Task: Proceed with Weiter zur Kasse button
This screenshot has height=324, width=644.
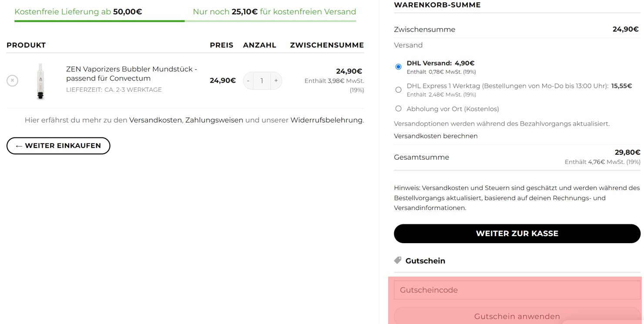Action: (x=517, y=234)
